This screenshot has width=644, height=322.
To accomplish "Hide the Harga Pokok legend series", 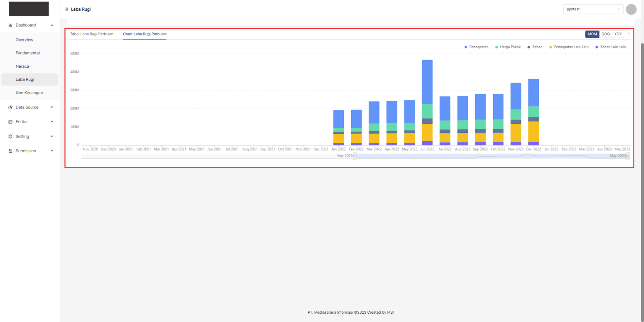I will click(x=508, y=47).
